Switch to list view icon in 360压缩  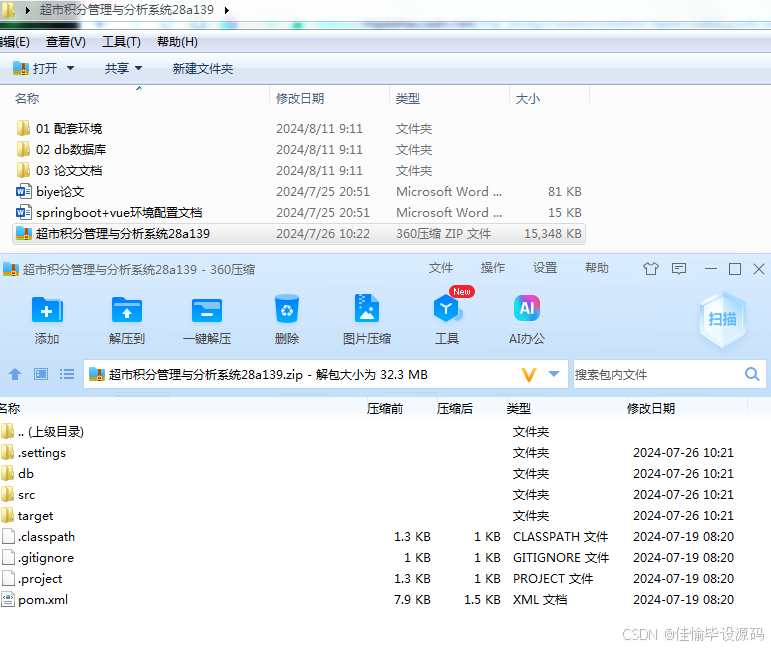tap(67, 375)
